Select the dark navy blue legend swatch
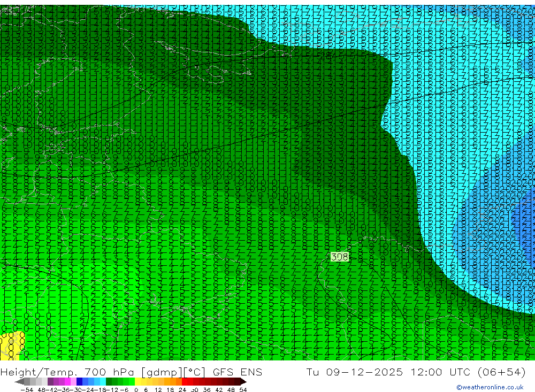This screenshot has height=392, width=535. [79, 381]
